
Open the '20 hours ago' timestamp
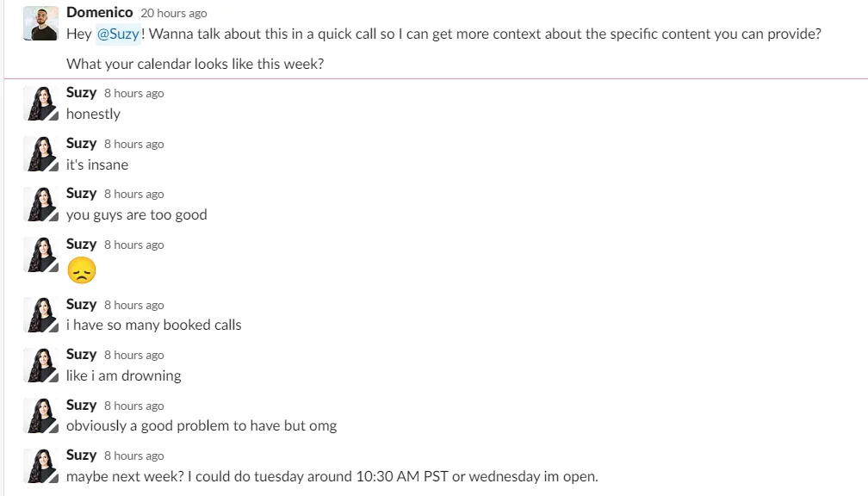[x=174, y=13]
